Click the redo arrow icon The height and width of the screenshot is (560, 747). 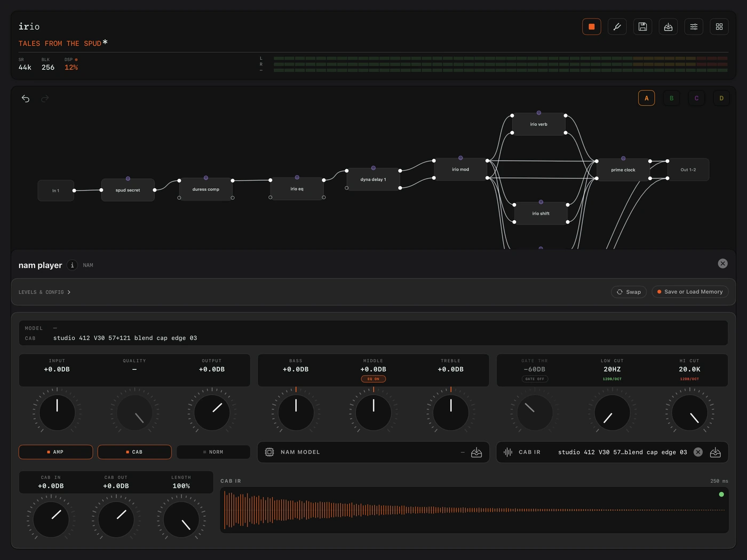click(45, 99)
